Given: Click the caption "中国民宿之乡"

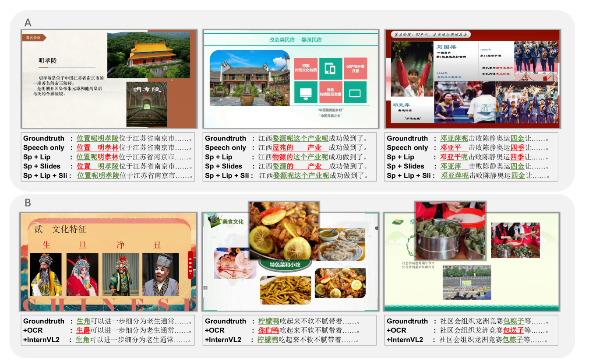Looking at the screenshot, I should coord(330,115).
